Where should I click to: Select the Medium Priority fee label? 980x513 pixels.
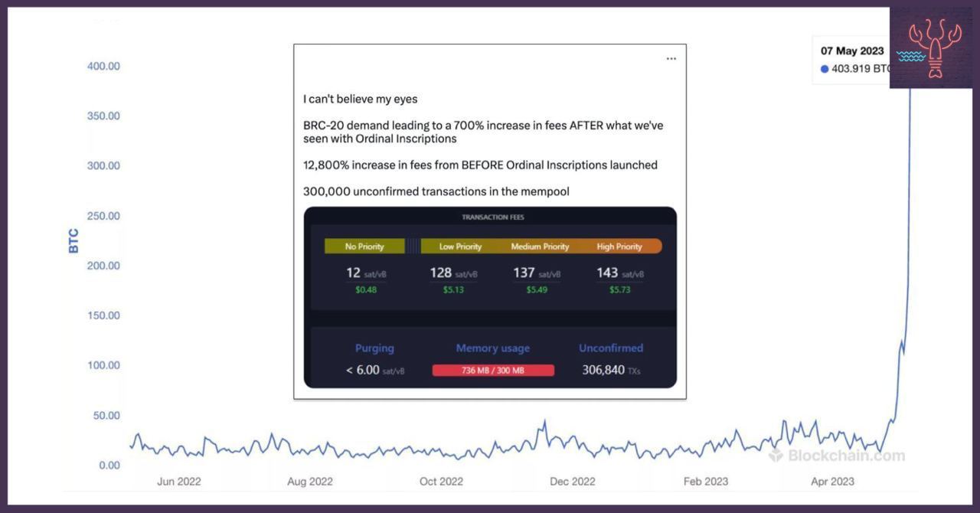click(541, 247)
